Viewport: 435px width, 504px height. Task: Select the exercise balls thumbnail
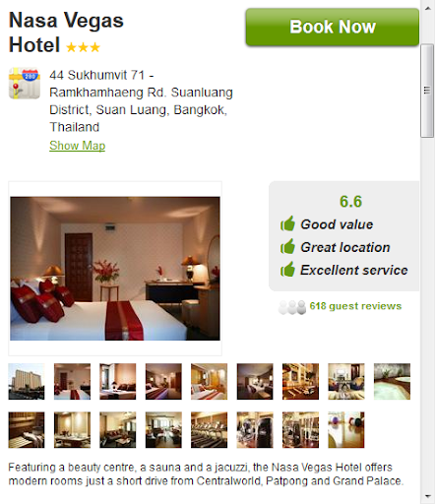[x=346, y=430]
